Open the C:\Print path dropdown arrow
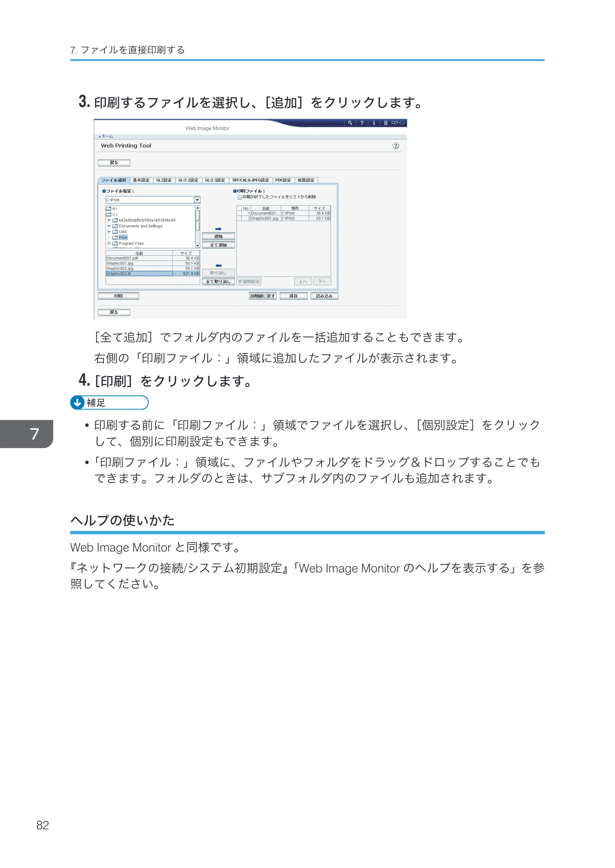Viewport: 615px width, 868px height. point(197,200)
